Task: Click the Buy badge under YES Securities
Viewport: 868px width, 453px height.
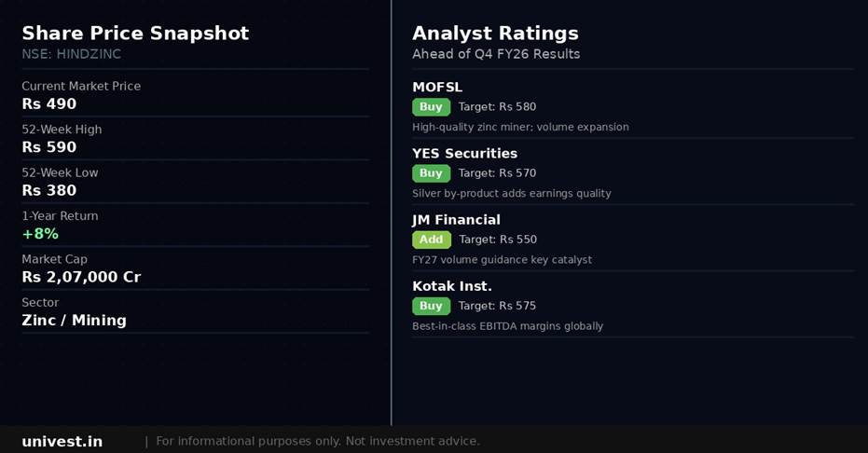Action: (431, 173)
